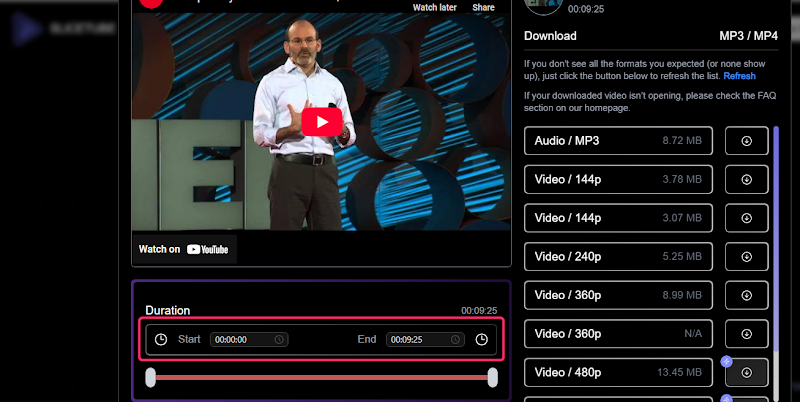Click the download icon for Video / 144p 3.07 MB
This screenshot has width=800, height=402.
point(746,218)
